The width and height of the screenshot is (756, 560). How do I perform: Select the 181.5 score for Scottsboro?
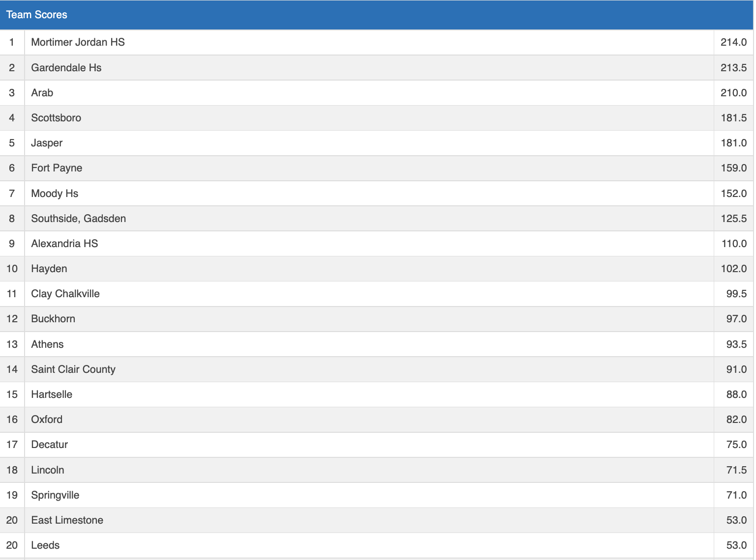(733, 118)
